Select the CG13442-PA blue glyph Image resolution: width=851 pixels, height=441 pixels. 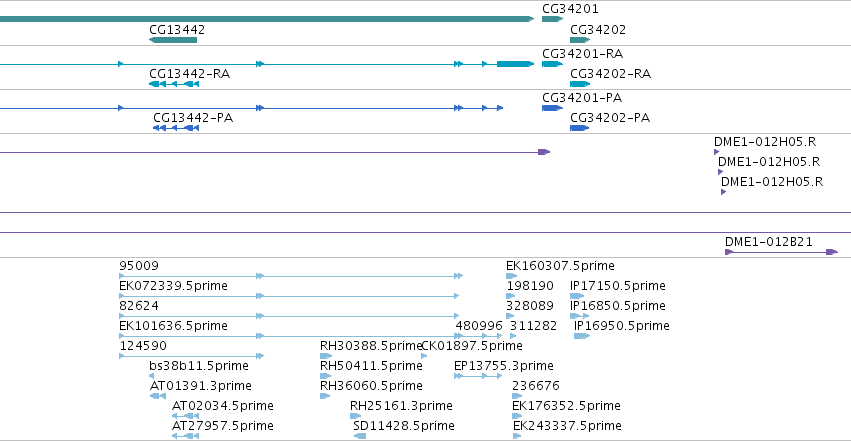tap(176, 128)
